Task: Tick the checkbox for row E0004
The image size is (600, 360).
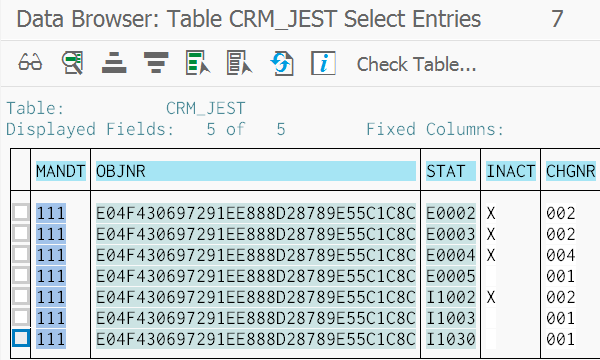Action: 21,254
